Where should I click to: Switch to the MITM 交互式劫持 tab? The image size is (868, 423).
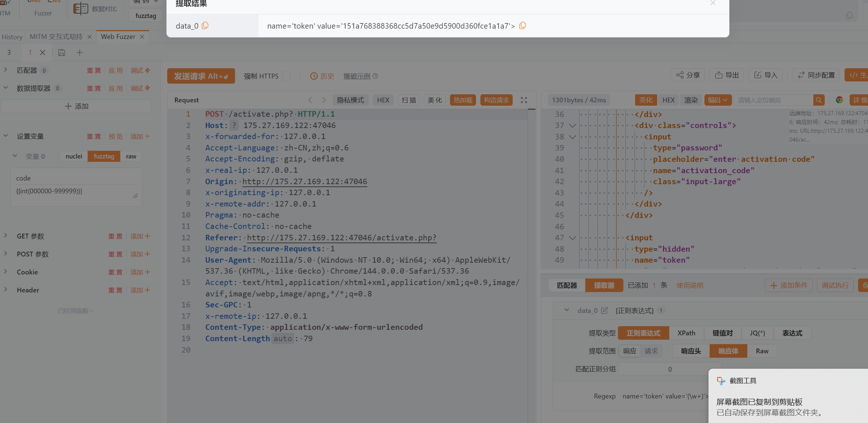coord(56,37)
